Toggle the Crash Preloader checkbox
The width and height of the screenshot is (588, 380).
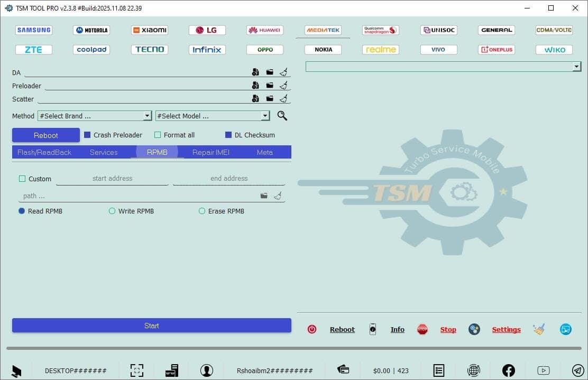pyautogui.click(x=87, y=135)
